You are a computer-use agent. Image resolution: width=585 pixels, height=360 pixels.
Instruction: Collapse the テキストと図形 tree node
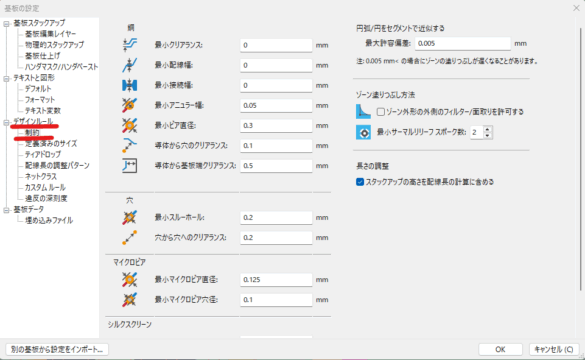point(6,79)
